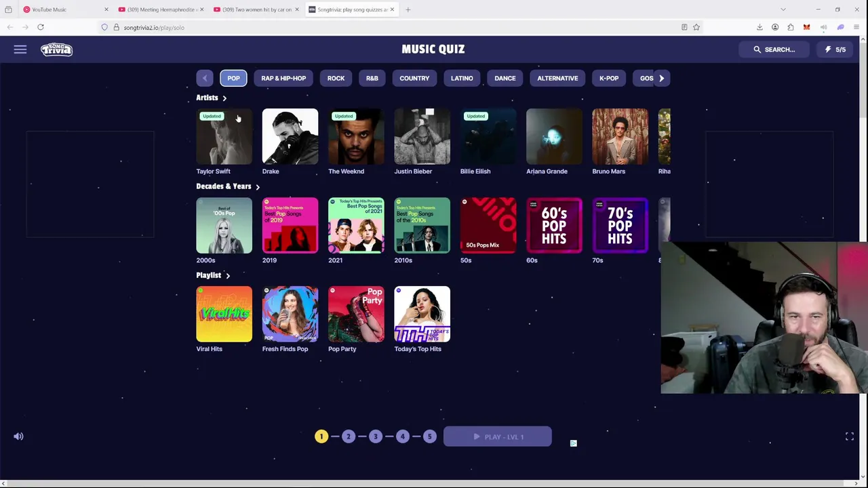This screenshot has width=868, height=488.
Task: Select difficulty level 5
Action: (x=429, y=436)
